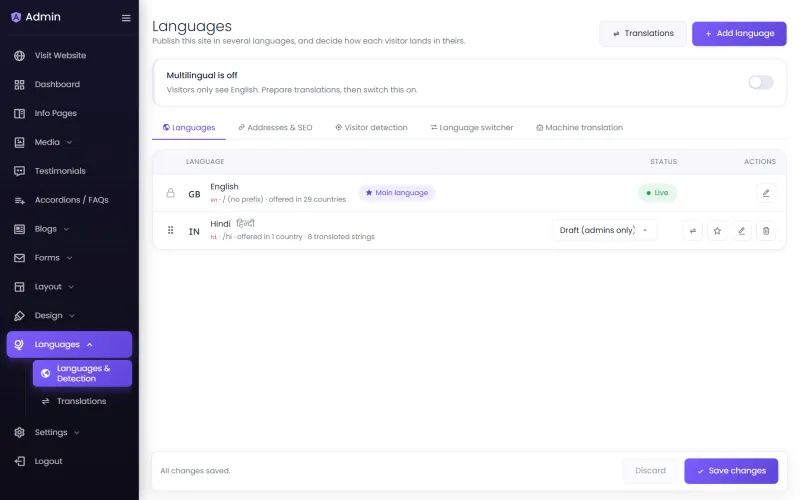
Task: Click the Logout door icon
Action: [19, 461]
